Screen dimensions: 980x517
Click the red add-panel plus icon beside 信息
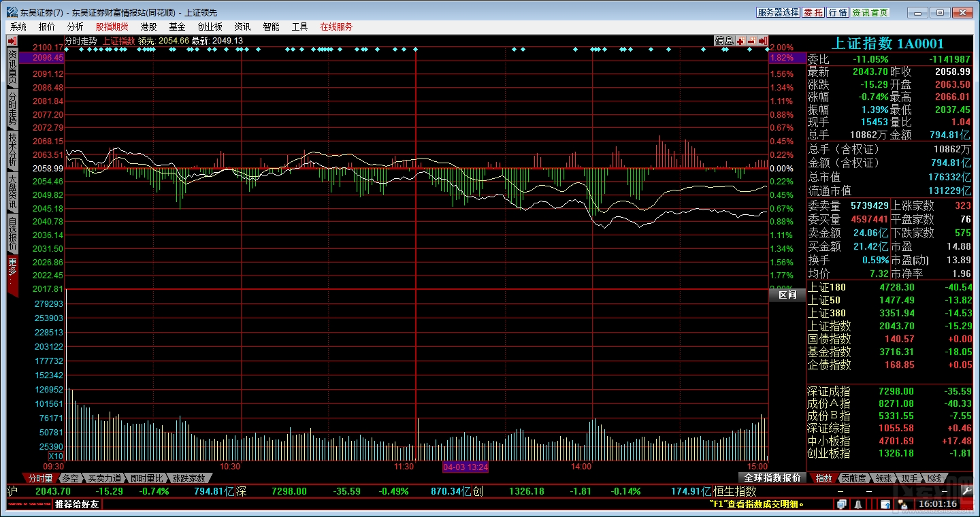click(740, 41)
